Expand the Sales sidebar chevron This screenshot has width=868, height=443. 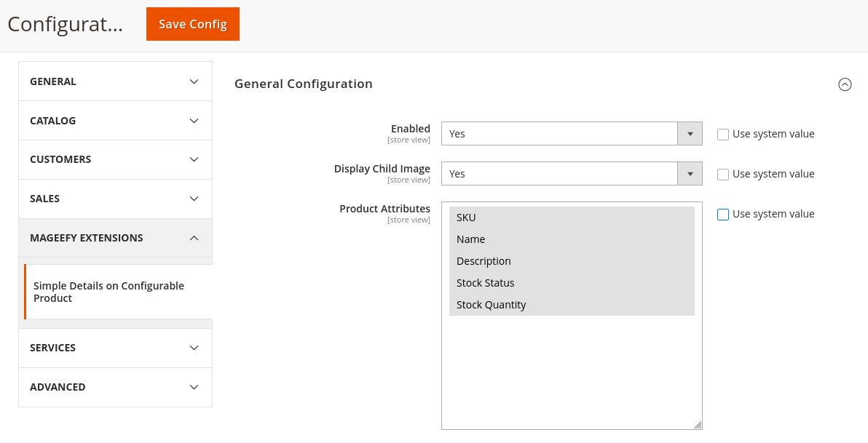click(194, 199)
